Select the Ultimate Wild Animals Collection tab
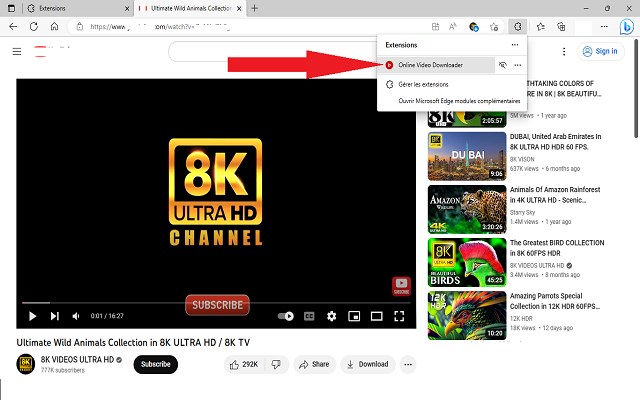Screen dimensions: 640x400 click(x=190, y=8)
